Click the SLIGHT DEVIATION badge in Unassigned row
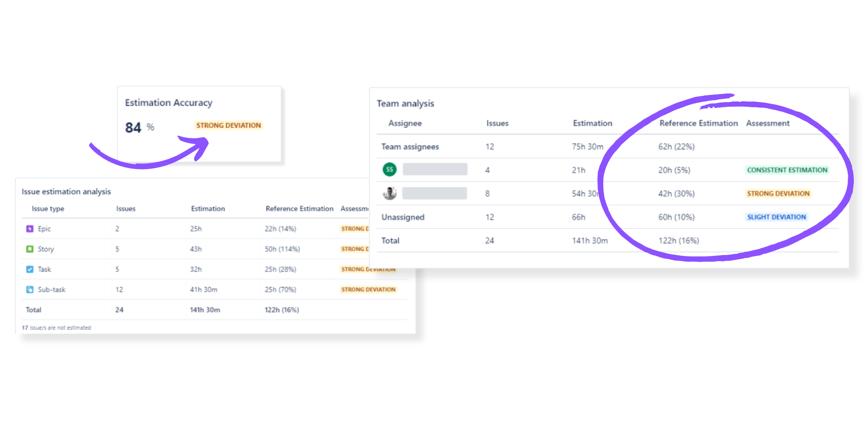Screen dimensions: 868x425 point(776,217)
